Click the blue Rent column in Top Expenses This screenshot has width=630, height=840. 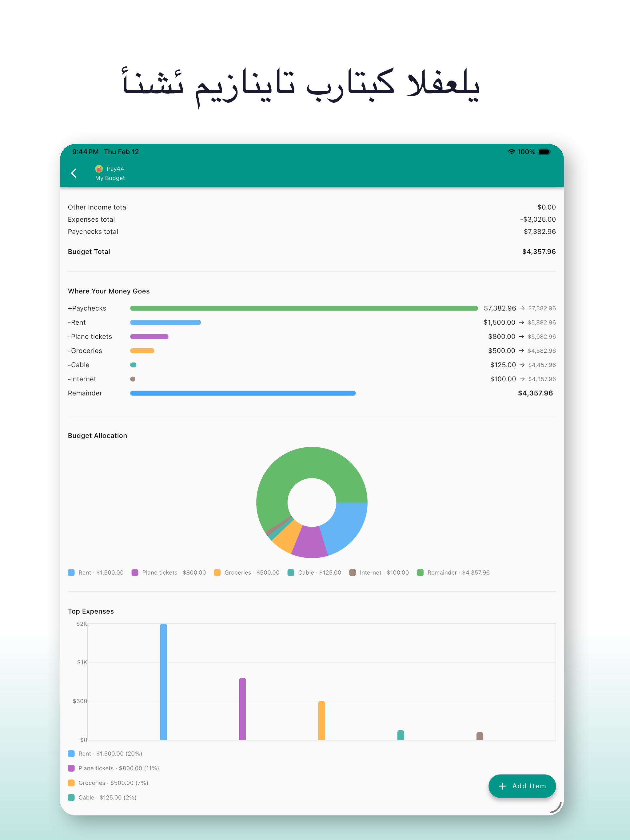(x=163, y=682)
